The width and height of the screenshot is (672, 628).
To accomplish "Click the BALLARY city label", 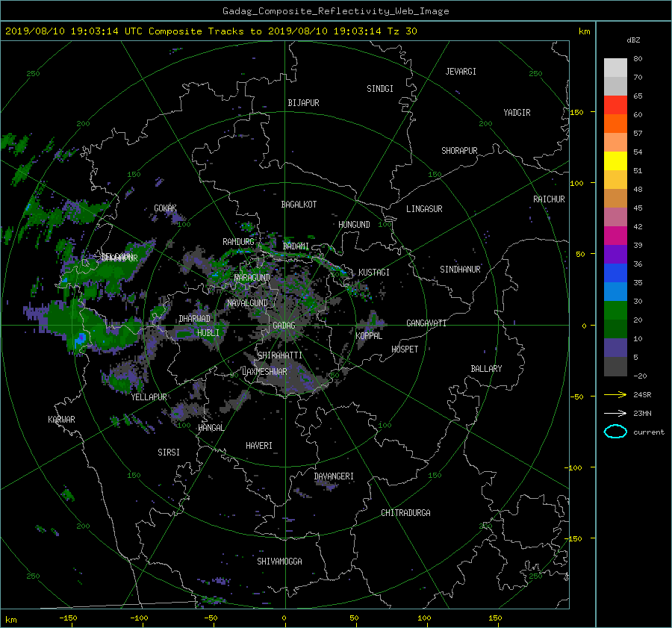I will coord(486,369).
